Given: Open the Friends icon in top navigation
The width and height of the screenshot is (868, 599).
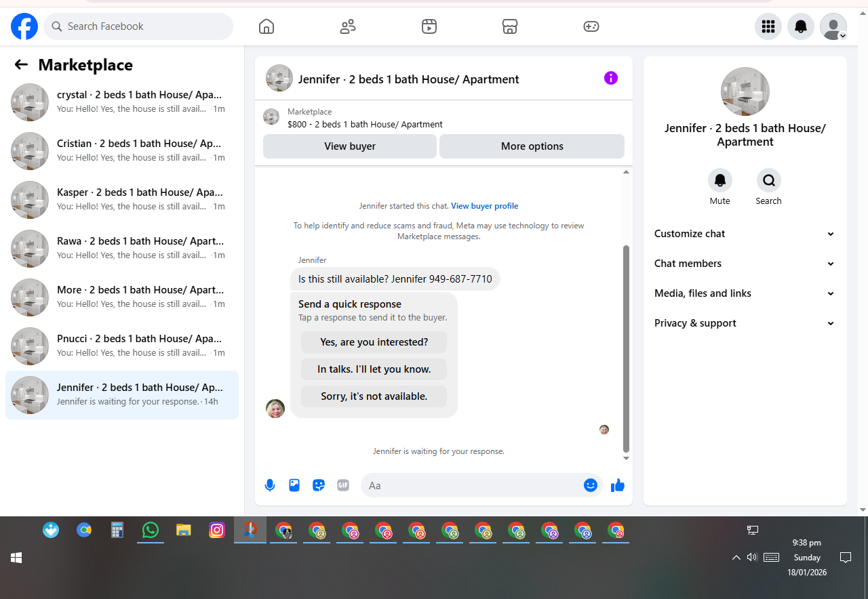Looking at the screenshot, I should pos(348,26).
